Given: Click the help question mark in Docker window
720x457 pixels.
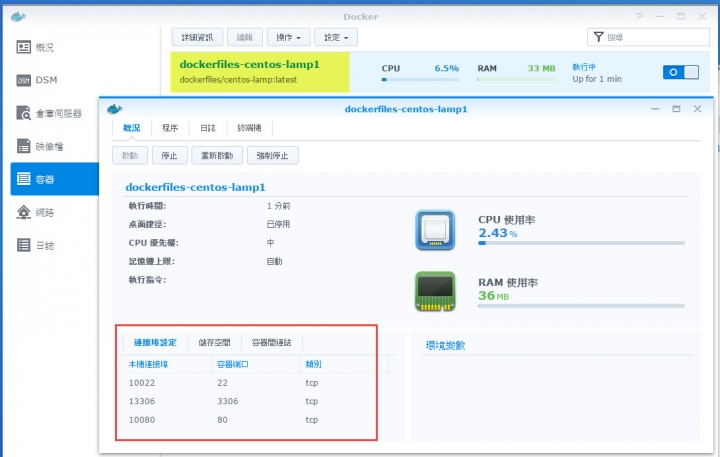Looking at the screenshot, I should [x=639, y=17].
